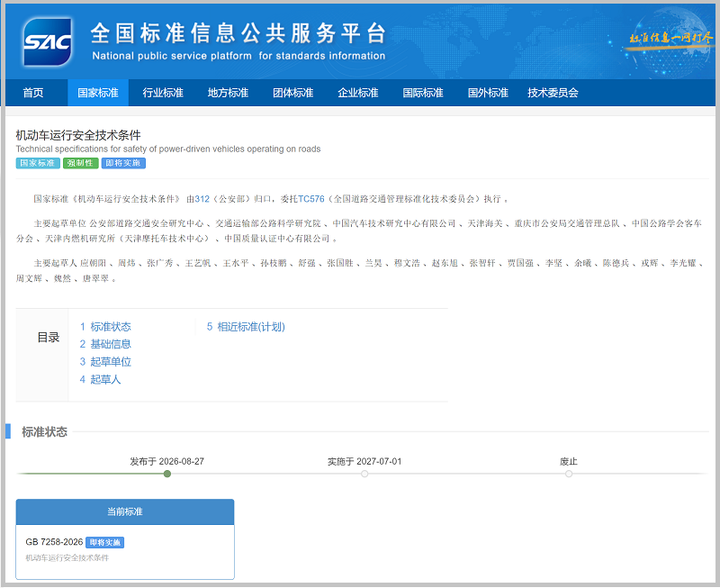Jump to 5 相近标准(计划) section
Image resolution: width=720 pixels, height=588 pixels.
(246, 327)
